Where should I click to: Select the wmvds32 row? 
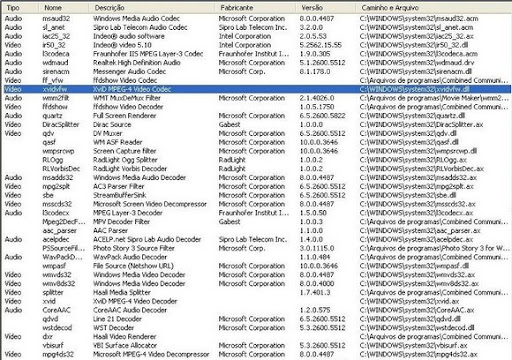tap(257, 275)
